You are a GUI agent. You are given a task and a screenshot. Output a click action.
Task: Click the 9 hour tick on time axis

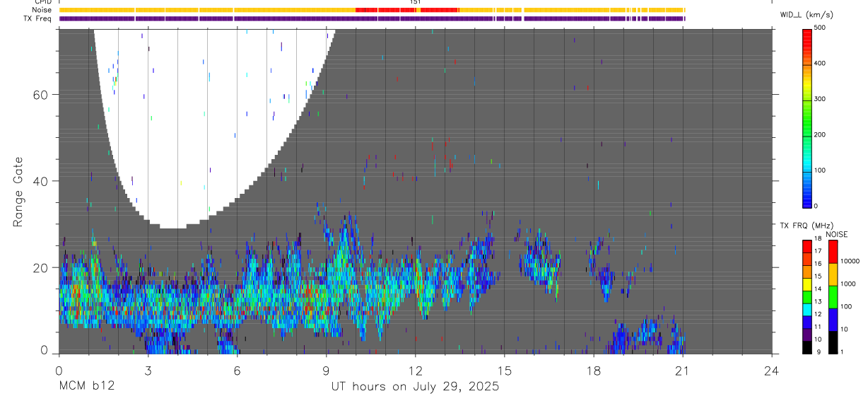[x=326, y=370]
